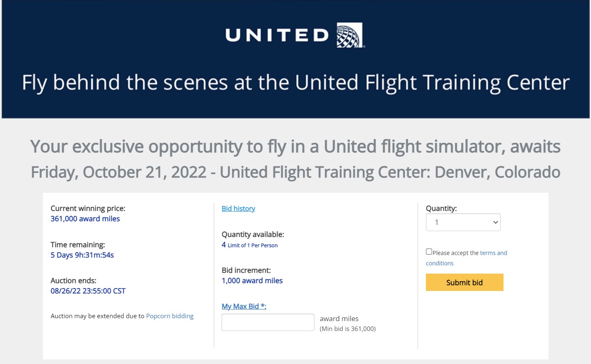The width and height of the screenshot is (591, 364).
Task: Enable the Please accept checkbox before bidding
Action: (x=429, y=251)
